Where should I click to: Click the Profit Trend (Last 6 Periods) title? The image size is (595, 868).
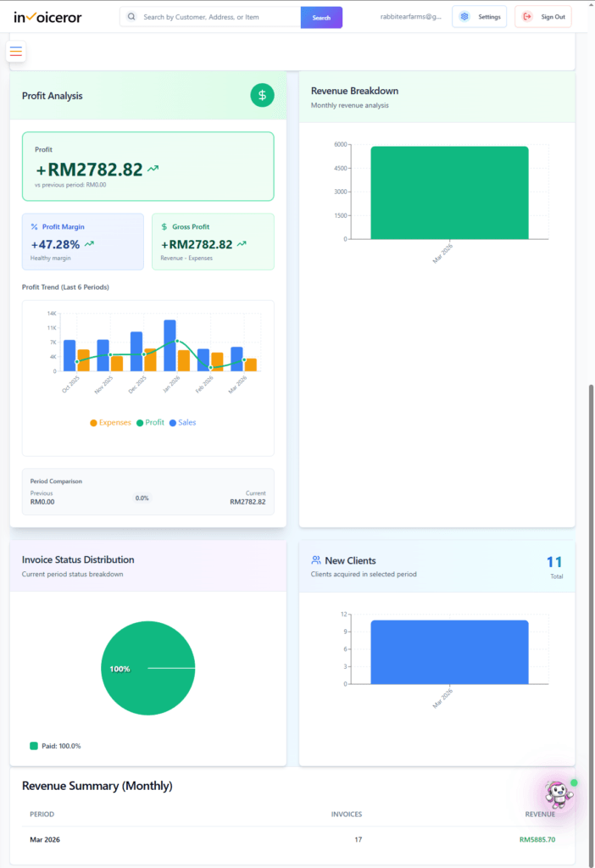coord(65,287)
